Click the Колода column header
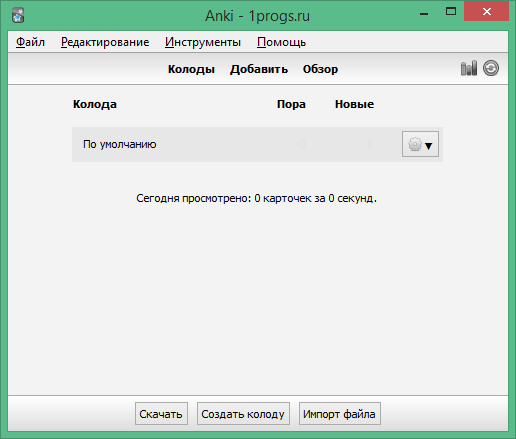The height and width of the screenshot is (439, 516). tap(95, 104)
